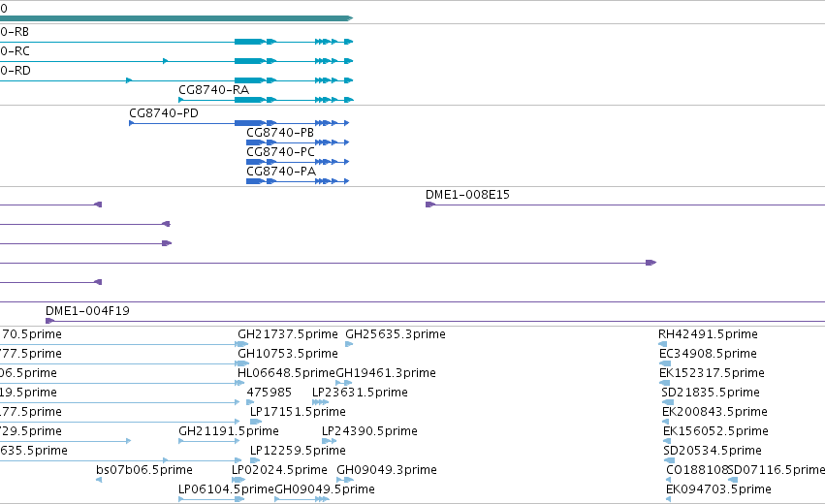825x504 pixels.
Task: Click the GH21737.5prime EST label
Action: pyautogui.click(x=288, y=334)
